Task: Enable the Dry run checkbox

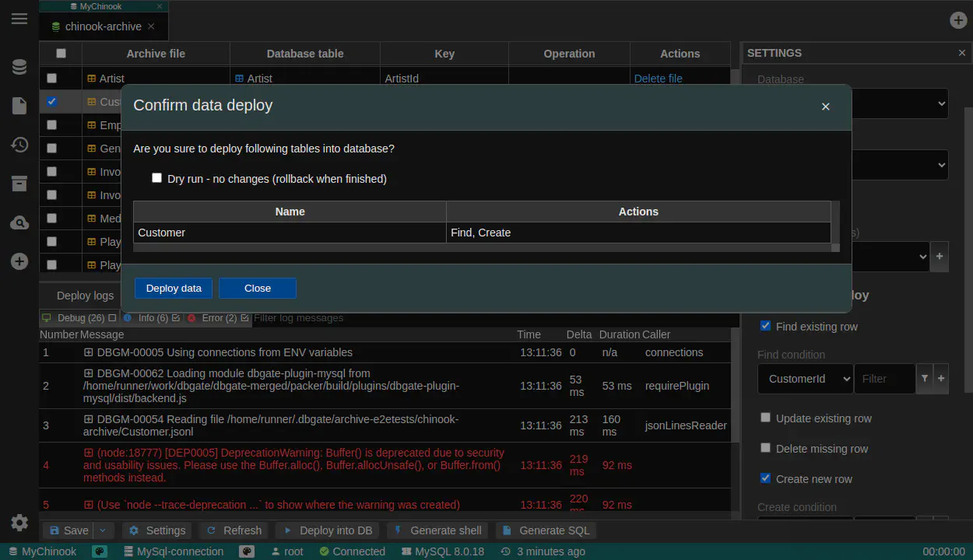Action: [157, 178]
